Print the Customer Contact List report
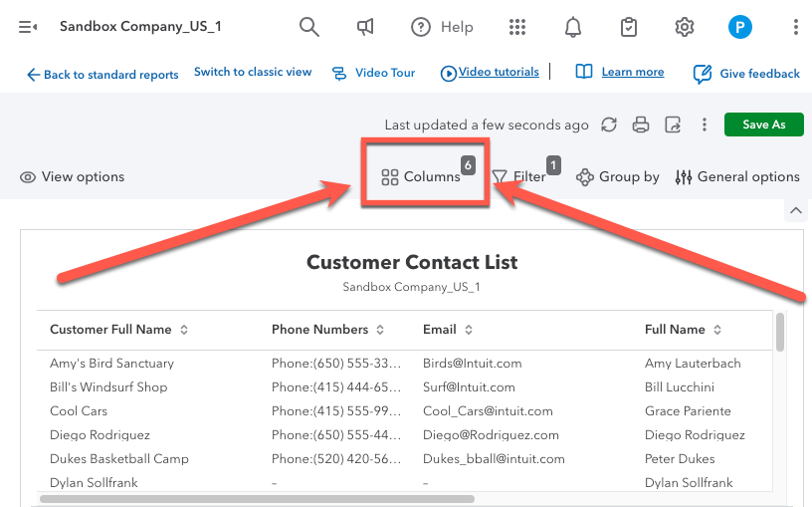Image resolution: width=812 pixels, height=507 pixels. point(641,125)
